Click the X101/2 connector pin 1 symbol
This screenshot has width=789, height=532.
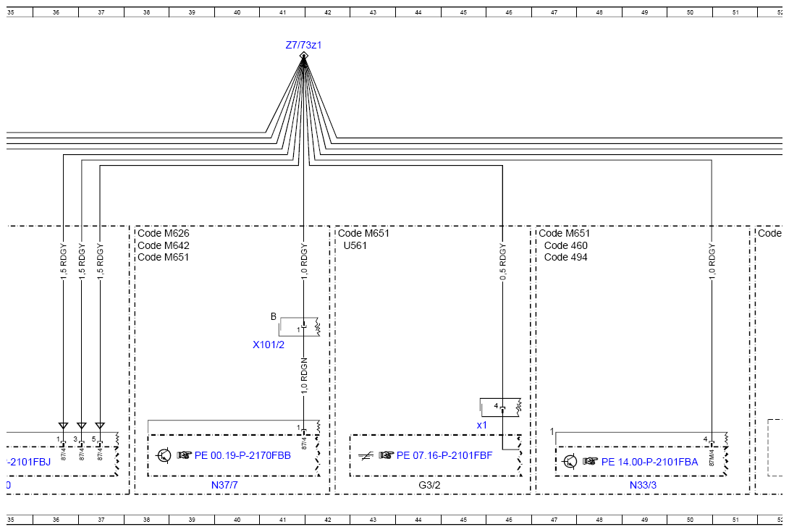pyautogui.click(x=303, y=327)
